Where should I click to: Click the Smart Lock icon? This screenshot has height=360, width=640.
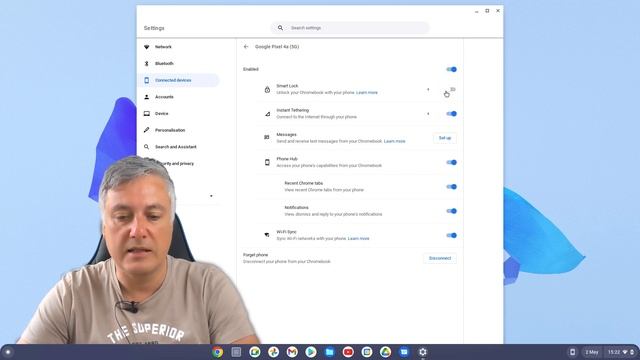click(x=267, y=89)
